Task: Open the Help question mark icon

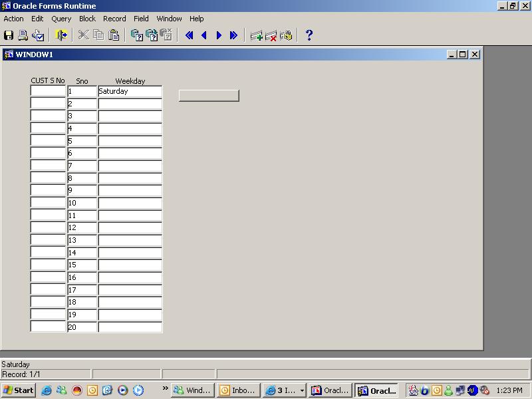Action: click(309, 35)
